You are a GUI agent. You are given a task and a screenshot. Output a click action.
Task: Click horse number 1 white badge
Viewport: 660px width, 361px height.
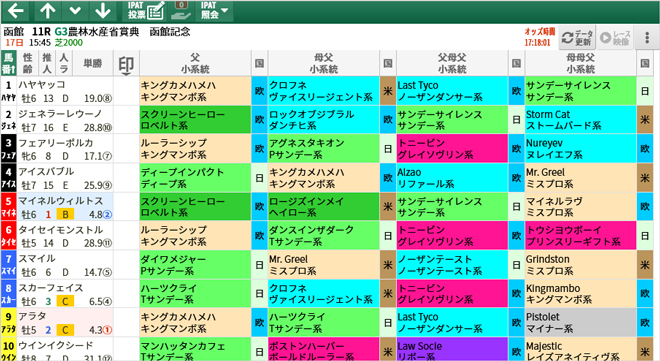(8, 91)
